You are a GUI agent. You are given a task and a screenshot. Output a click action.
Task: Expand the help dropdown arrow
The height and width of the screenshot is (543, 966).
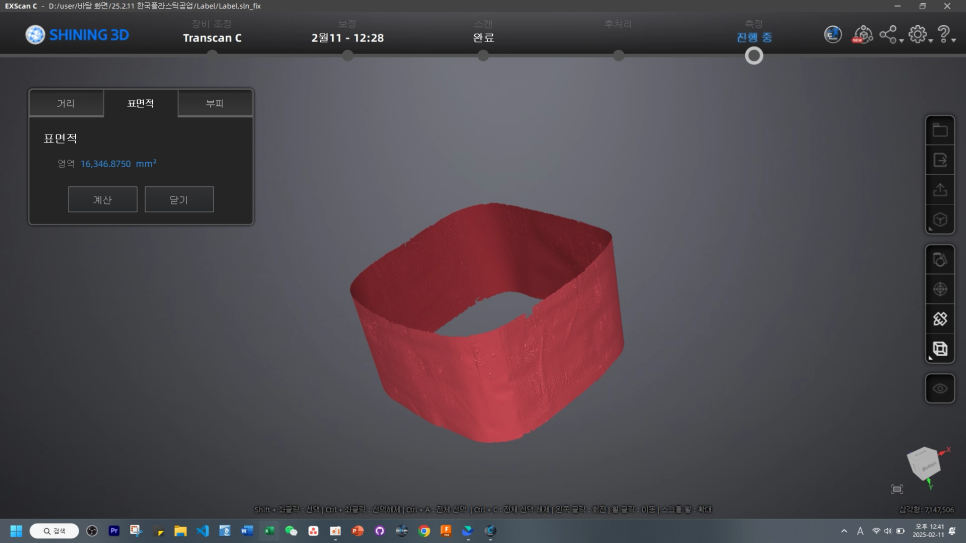click(x=954, y=41)
